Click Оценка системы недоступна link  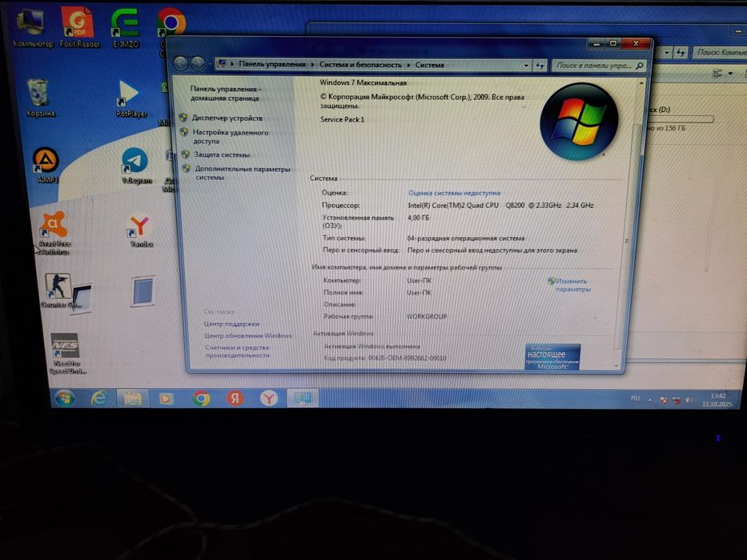454,193
